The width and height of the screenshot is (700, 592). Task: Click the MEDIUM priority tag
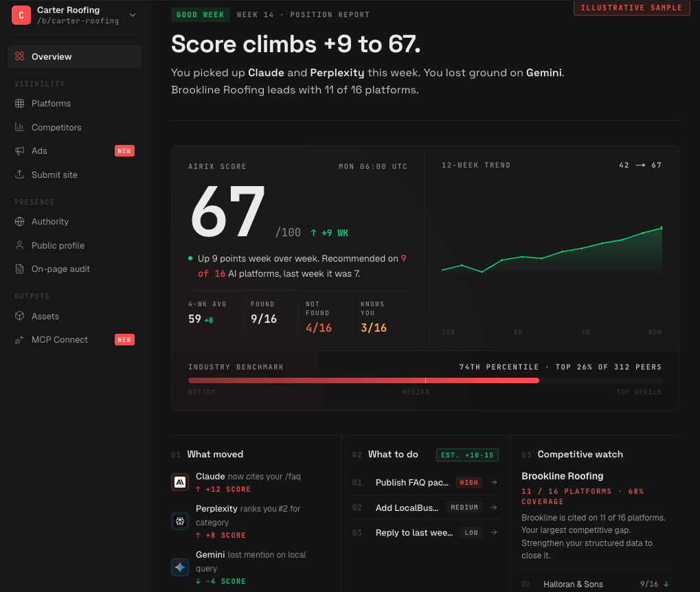point(464,508)
